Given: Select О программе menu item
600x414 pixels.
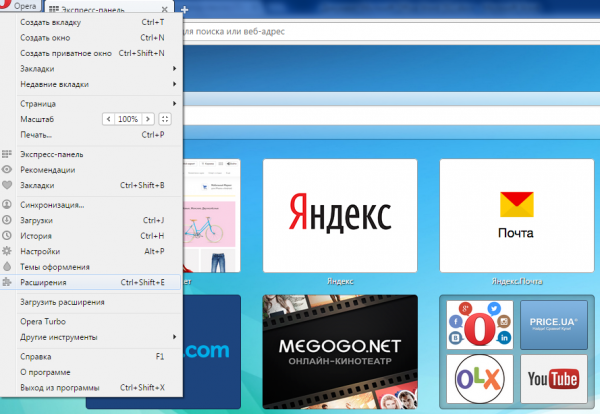Looking at the screenshot, I should tap(91, 372).
